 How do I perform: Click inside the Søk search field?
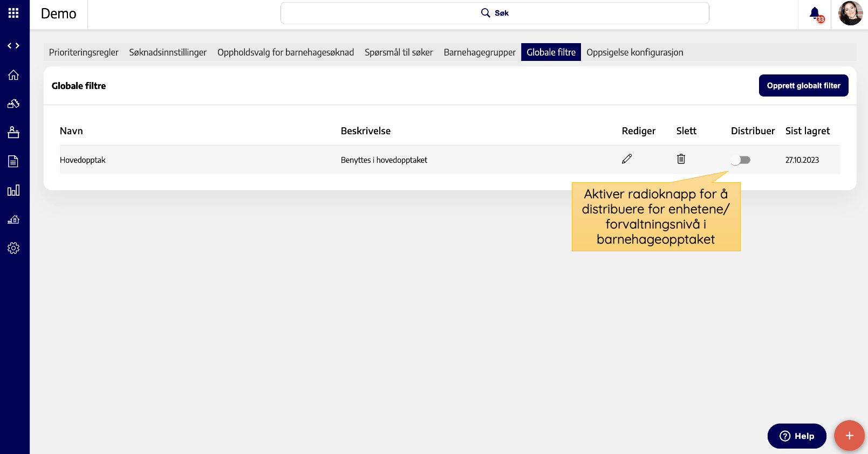pyautogui.click(x=495, y=13)
